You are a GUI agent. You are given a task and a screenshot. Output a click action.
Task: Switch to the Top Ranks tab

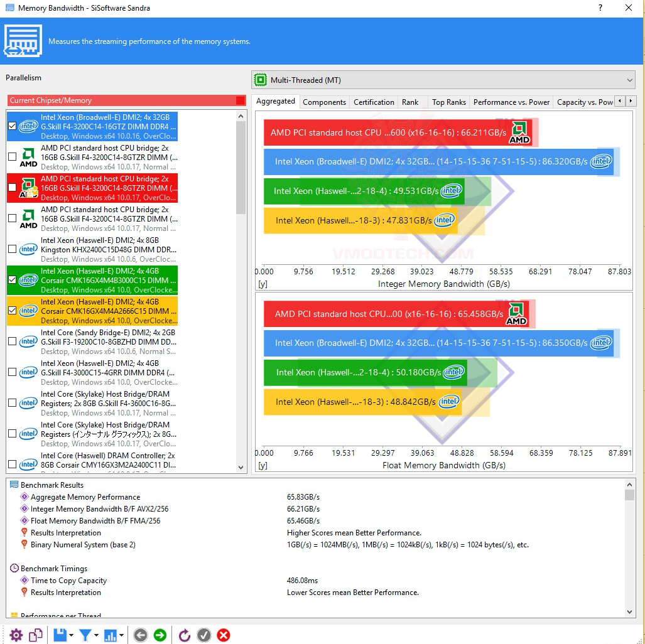[449, 102]
